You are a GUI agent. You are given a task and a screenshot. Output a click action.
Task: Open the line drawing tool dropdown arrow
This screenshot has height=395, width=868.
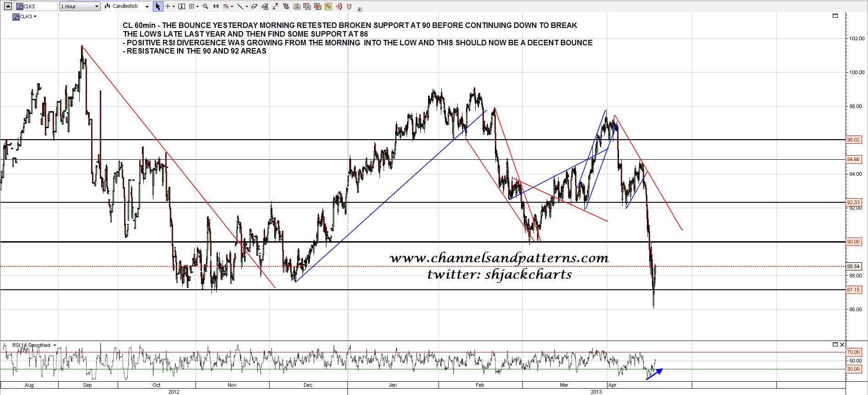pos(247,6)
